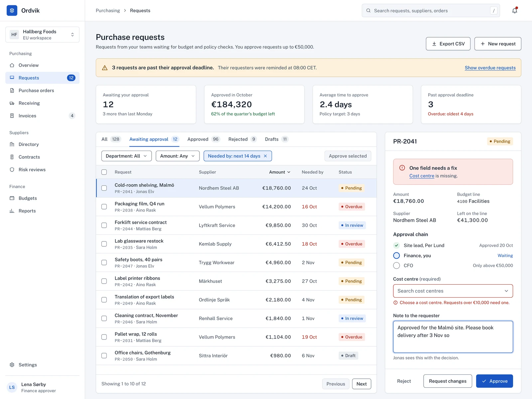The width and height of the screenshot is (532, 399).
Task: Select the Safety boots, 40 pairs checkbox
Action: (104, 262)
